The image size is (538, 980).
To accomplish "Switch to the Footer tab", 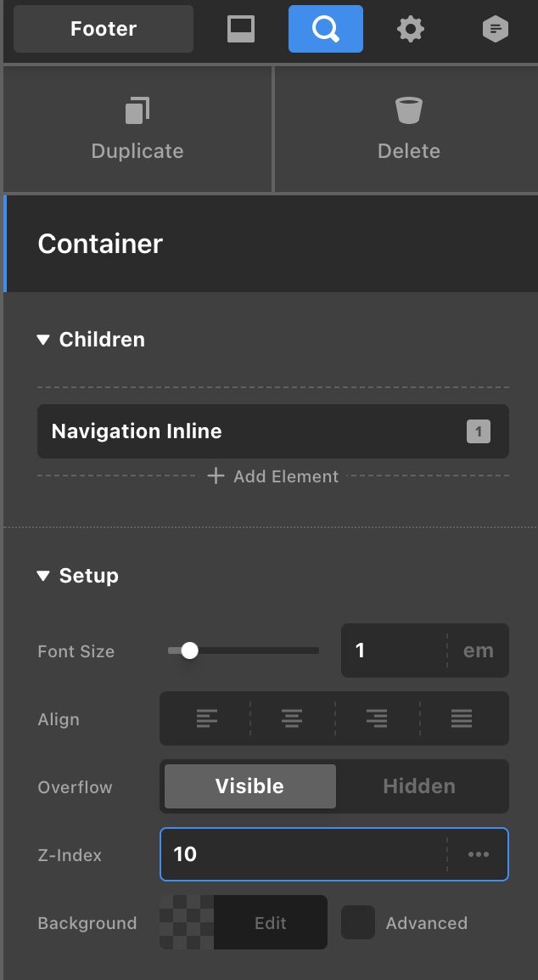I will [x=104, y=29].
